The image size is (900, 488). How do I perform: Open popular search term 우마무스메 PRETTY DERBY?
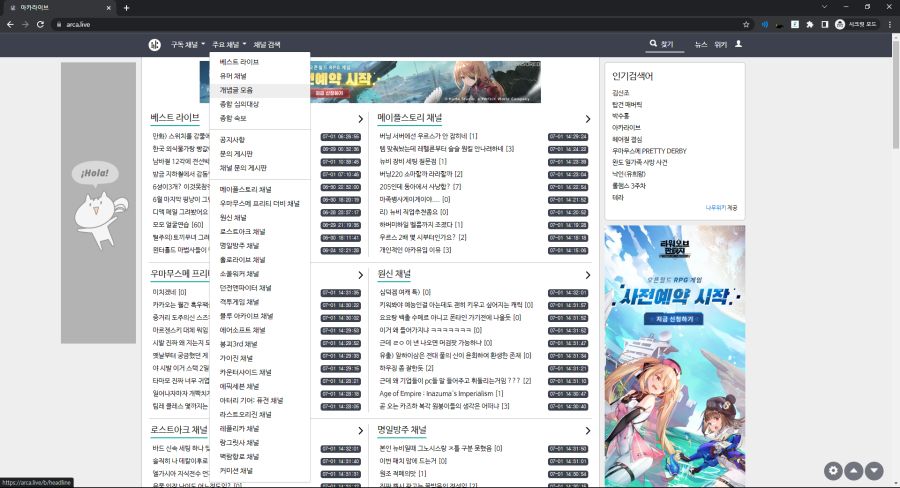(649, 151)
